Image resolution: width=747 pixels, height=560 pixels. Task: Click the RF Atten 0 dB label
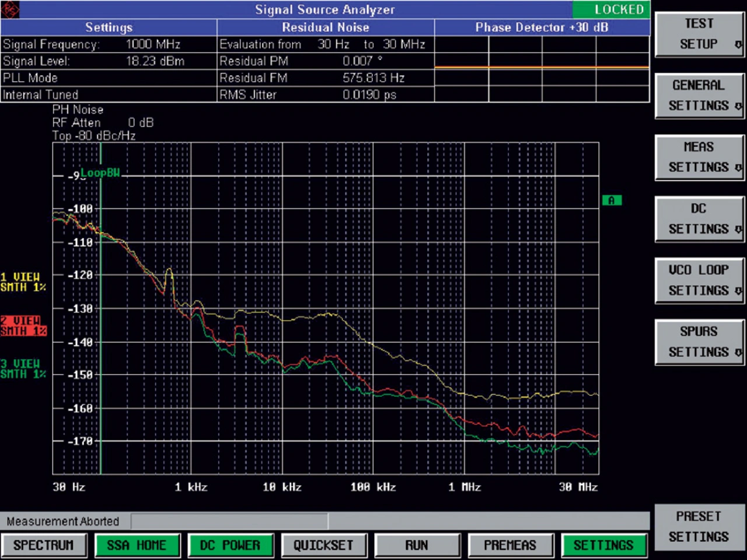103,123
